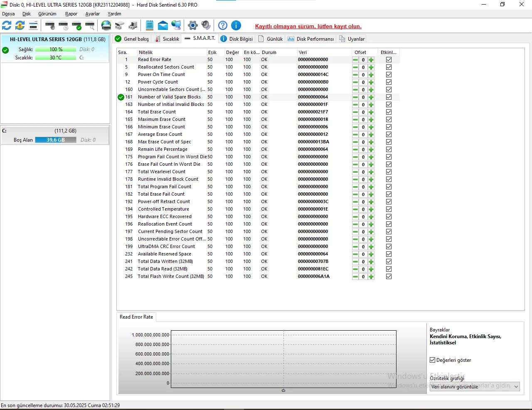The width and height of the screenshot is (532, 410).
Task: Click the blue envelope email icon
Action: [x=163, y=25]
